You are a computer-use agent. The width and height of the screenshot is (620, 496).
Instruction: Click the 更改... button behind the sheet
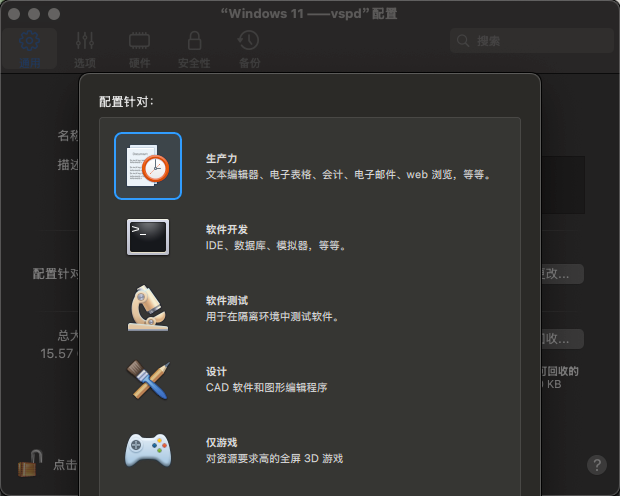point(561,274)
